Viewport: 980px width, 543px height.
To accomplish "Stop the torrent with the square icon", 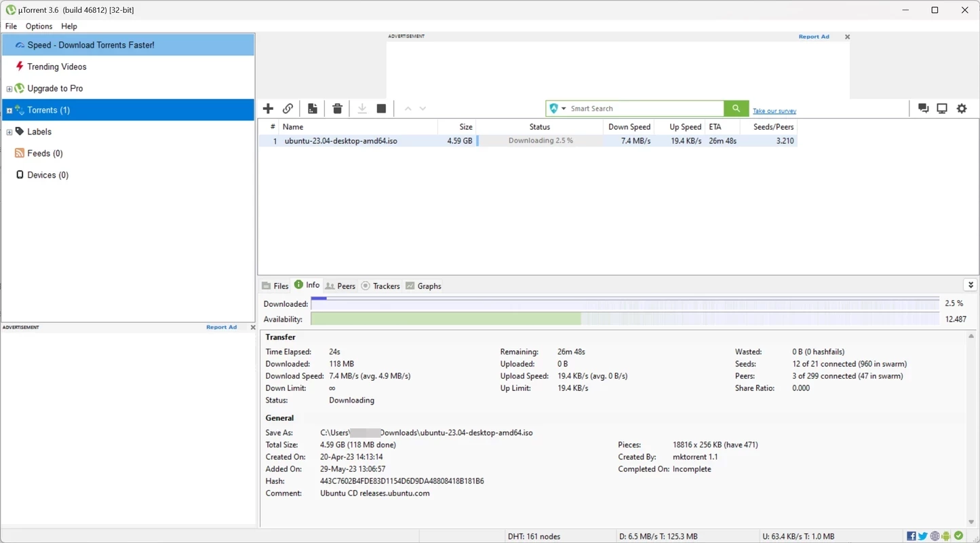I will click(381, 109).
